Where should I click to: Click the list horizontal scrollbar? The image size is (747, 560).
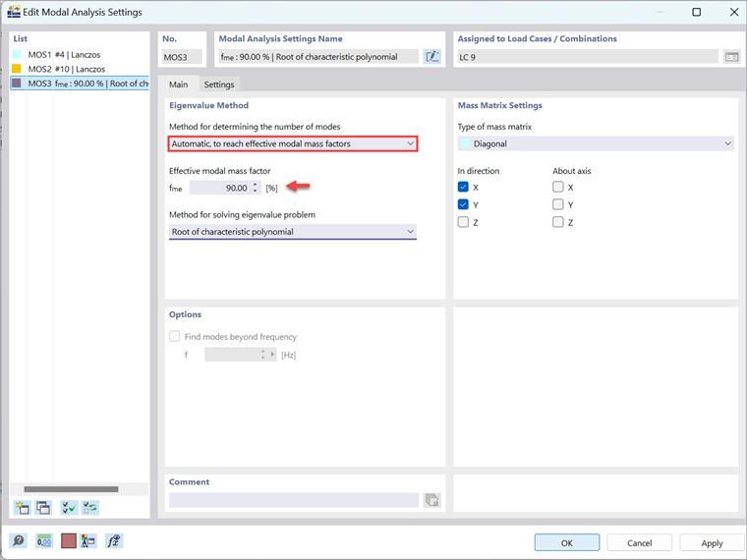(71, 489)
